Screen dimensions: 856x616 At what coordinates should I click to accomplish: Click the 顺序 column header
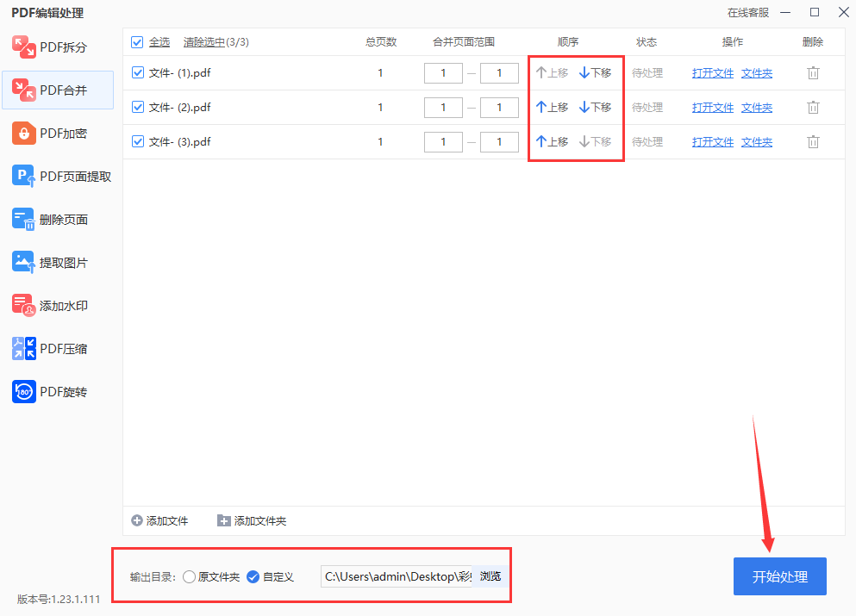point(568,42)
